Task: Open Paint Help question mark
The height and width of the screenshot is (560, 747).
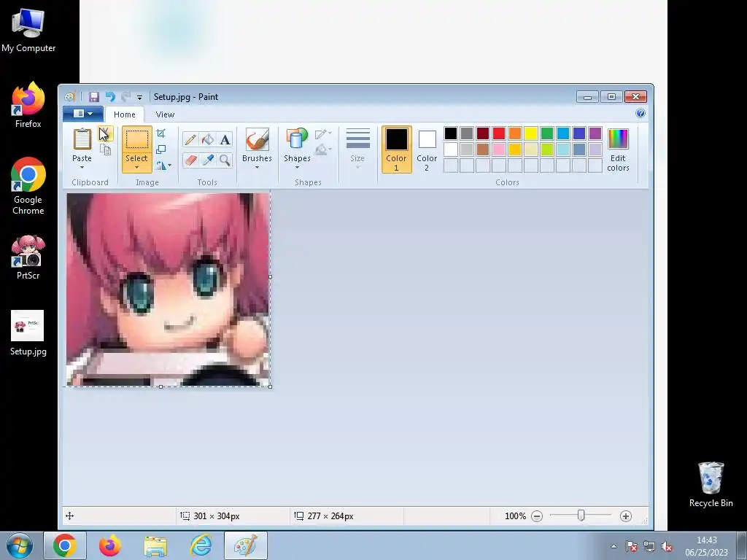Action: click(640, 113)
